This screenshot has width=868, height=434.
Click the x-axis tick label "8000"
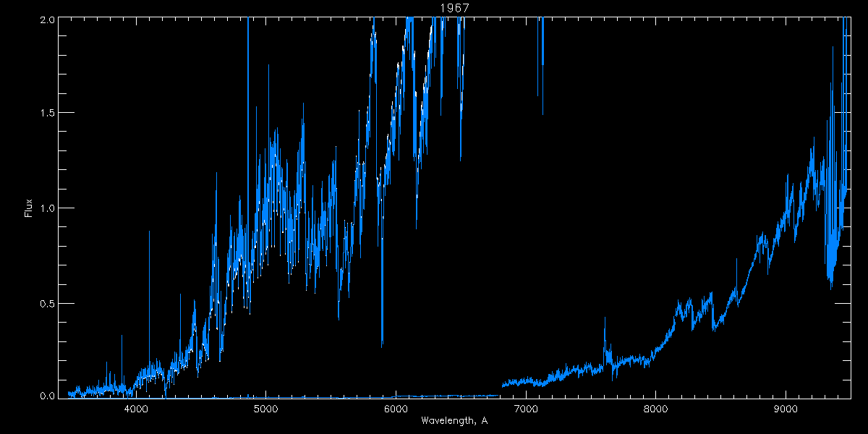[656, 408]
